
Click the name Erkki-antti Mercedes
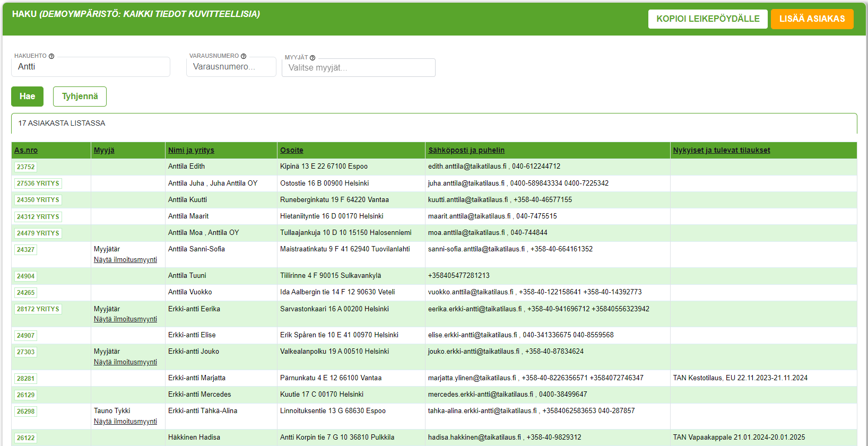click(x=199, y=395)
